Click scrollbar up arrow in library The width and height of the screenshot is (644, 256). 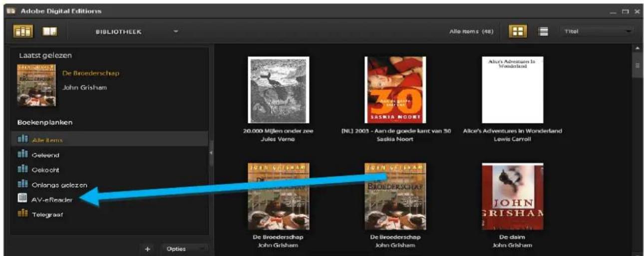pos(637,48)
